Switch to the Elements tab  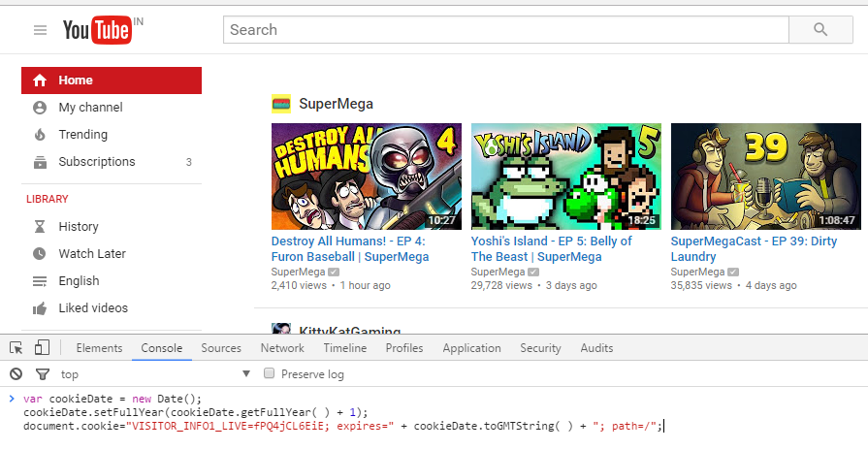(99, 348)
